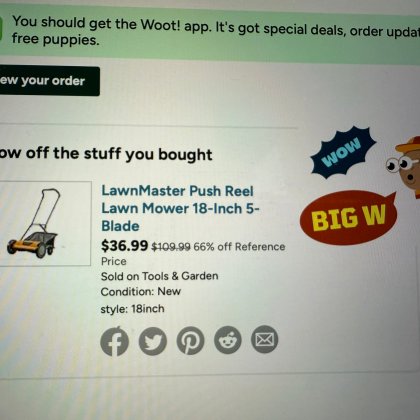Viewport: 420px width, 420px height.
Task: Click the googly-eyed mascot character
Action: click(404, 166)
